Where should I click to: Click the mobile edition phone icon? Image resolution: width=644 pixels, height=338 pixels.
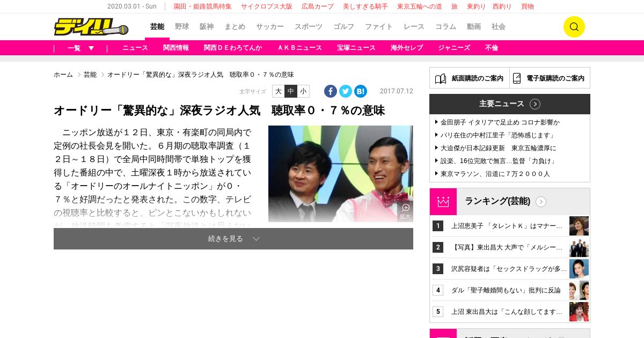pyautogui.click(x=517, y=78)
